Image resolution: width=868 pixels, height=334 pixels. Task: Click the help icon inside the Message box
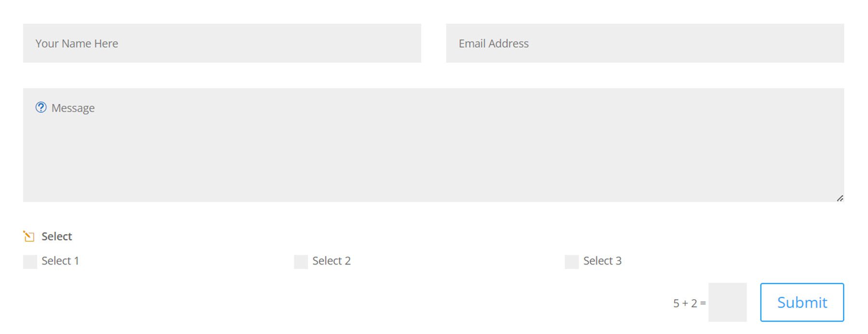41,108
